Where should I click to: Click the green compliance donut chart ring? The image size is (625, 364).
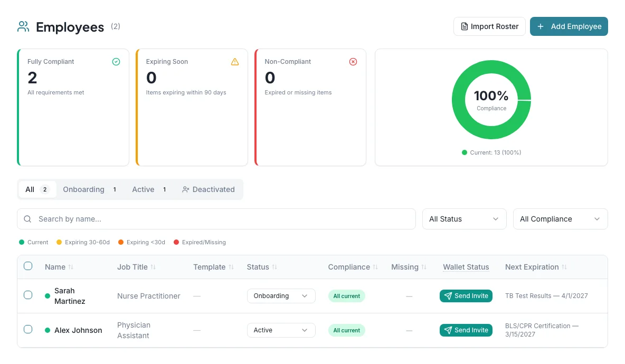(458, 100)
